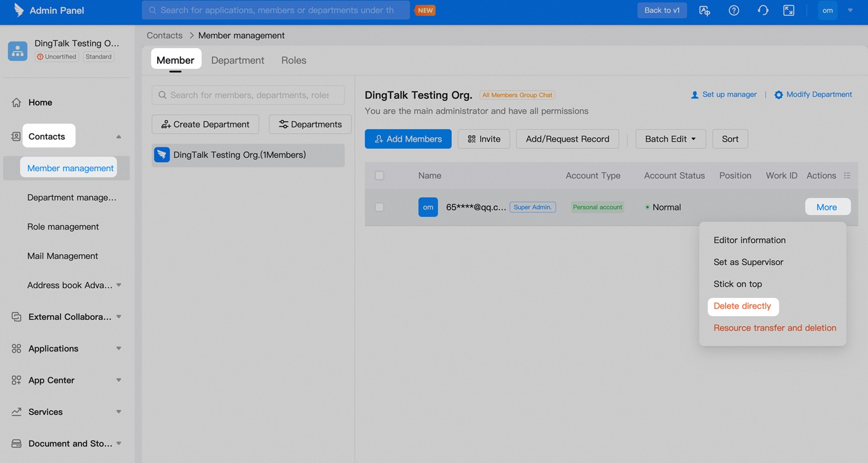
Task: Click the Services chart icon
Action: pos(16,412)
